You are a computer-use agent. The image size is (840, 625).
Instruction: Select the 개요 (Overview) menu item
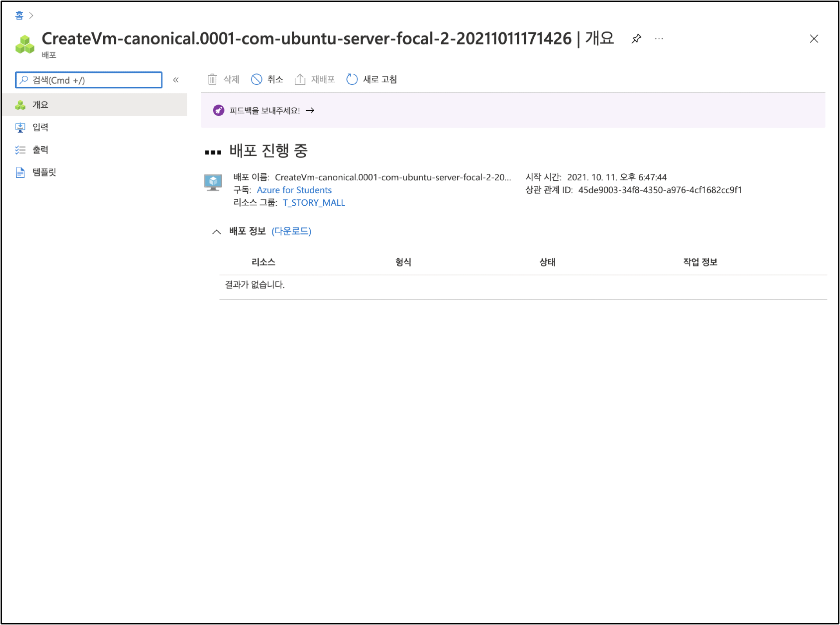[x=40, y=105]
